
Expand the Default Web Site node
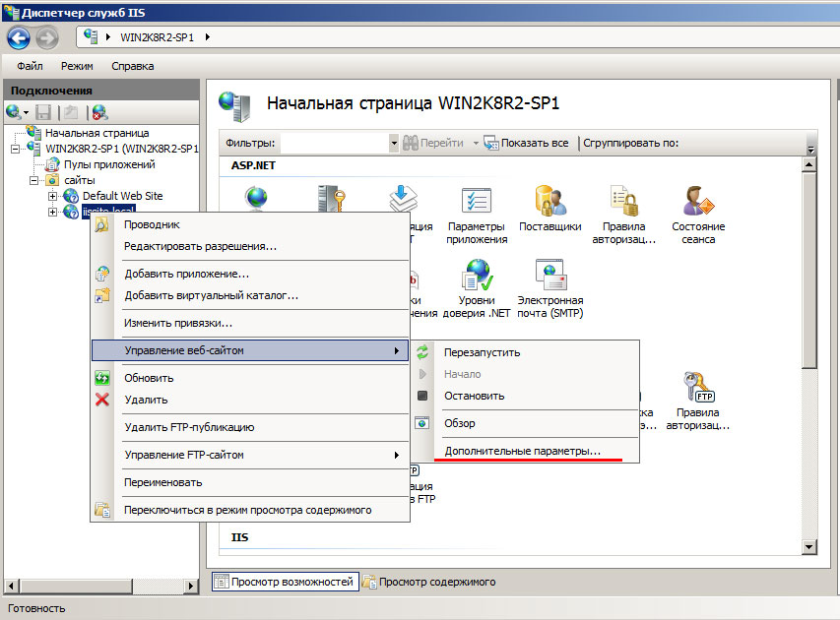(52, 196)
